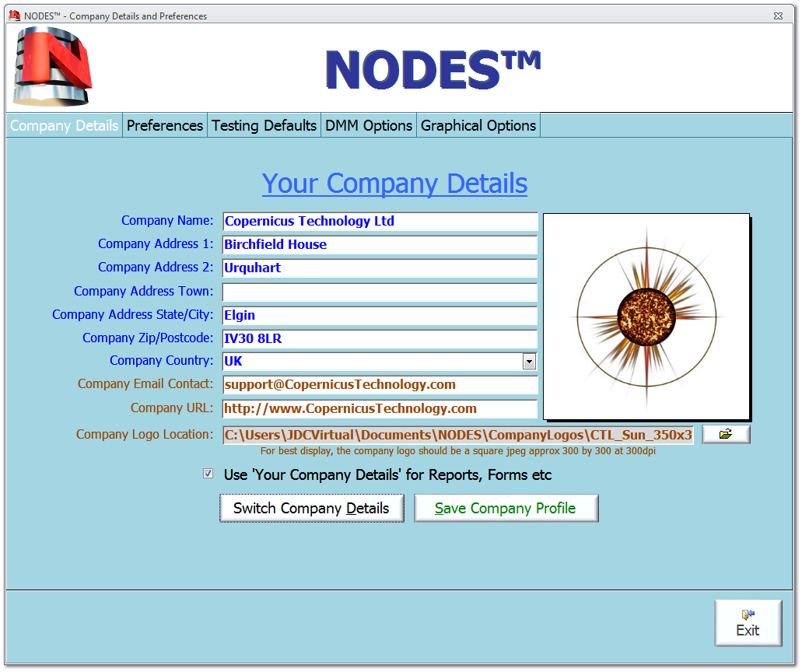This screenshot has width=802, height=672.
Task: Click the empty Company Address Town field
Action: coord(379,291)
